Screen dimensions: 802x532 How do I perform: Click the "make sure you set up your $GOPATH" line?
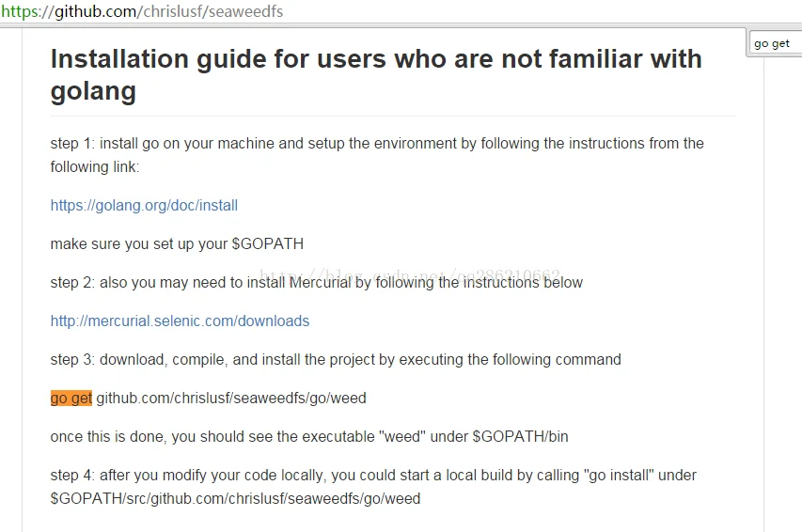tap(177, 244)
